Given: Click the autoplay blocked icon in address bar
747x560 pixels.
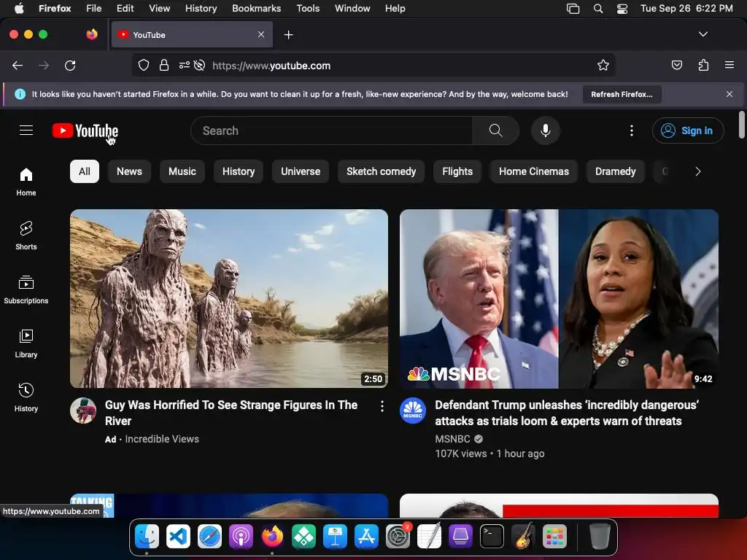Looking at the screenshot, I should (200, 65).
